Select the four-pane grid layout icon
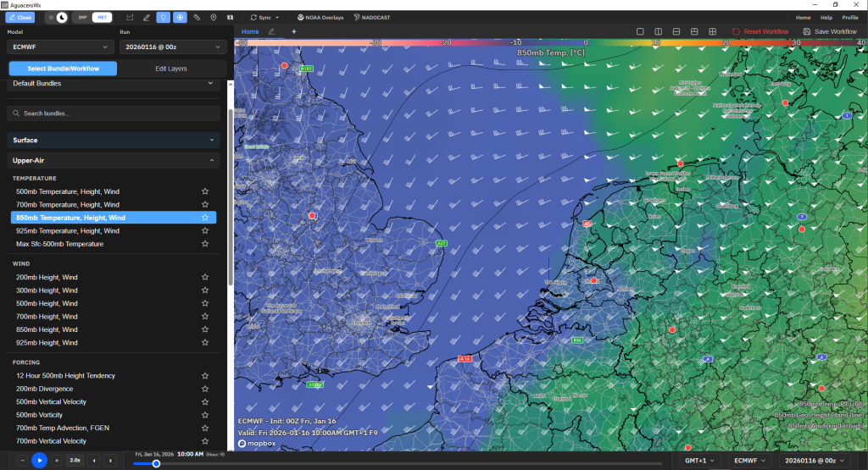 (712, 31)
